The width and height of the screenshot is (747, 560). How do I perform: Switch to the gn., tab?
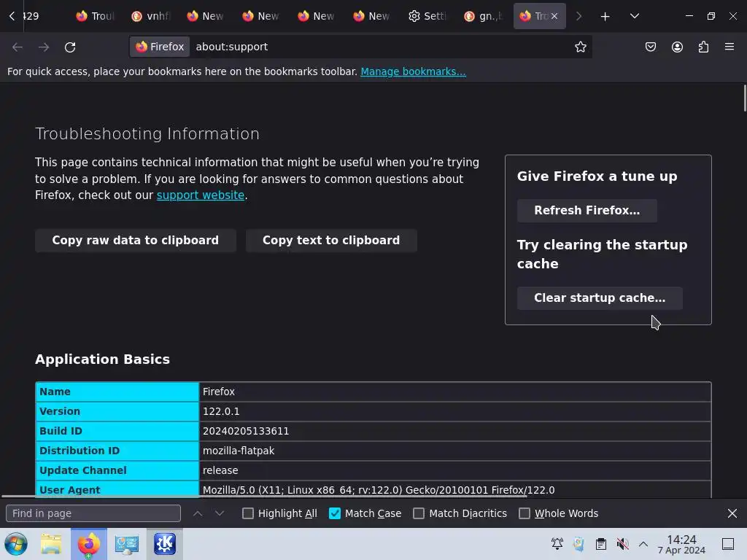click(483, 16)
